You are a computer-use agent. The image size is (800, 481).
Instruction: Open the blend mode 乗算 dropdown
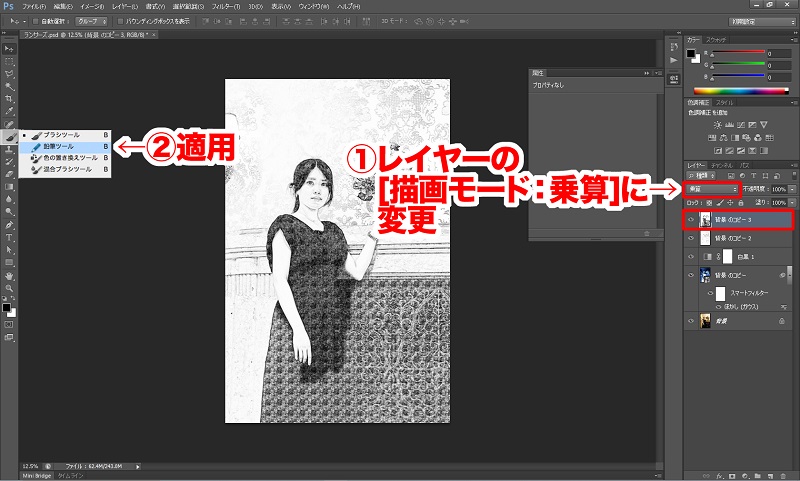click(x=713, y=189)
